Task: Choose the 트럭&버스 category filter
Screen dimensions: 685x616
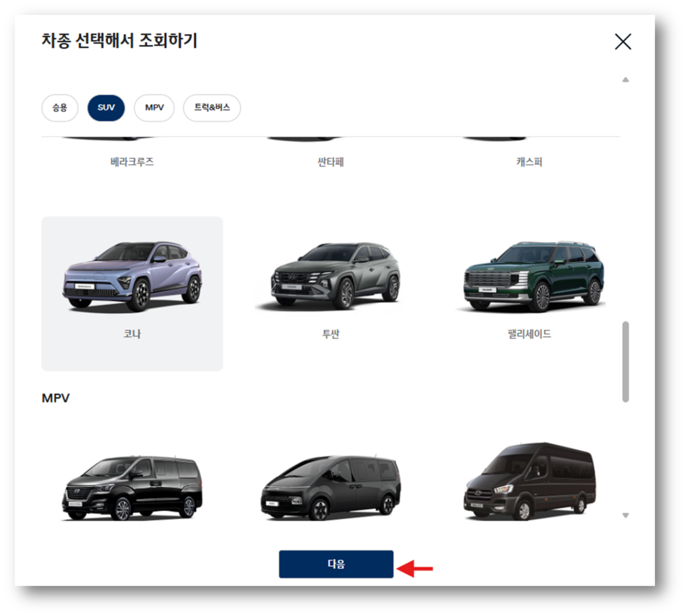Action: [x=211, y=108]
